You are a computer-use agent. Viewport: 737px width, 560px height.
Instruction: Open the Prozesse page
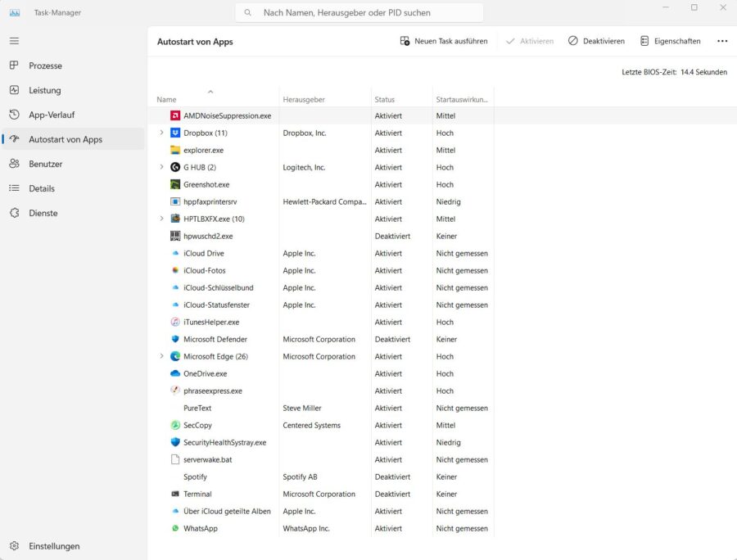click(74, 65)
